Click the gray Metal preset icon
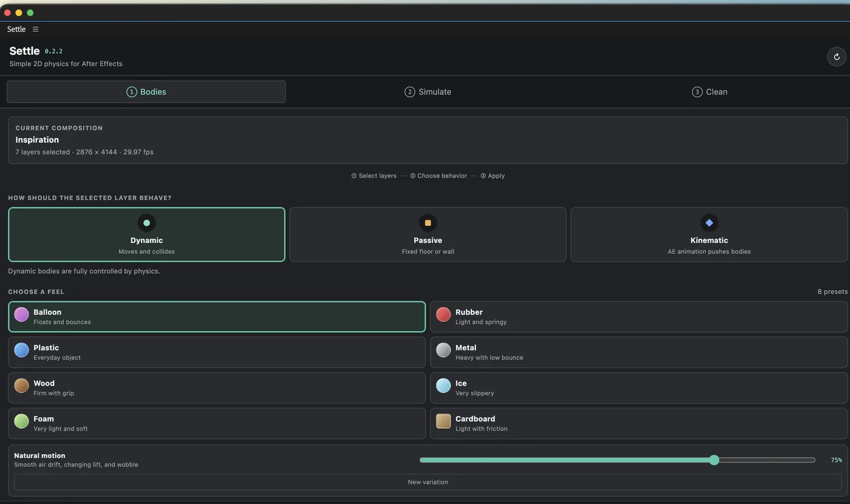This screenshot has width=850, height=504. point(443,350)
